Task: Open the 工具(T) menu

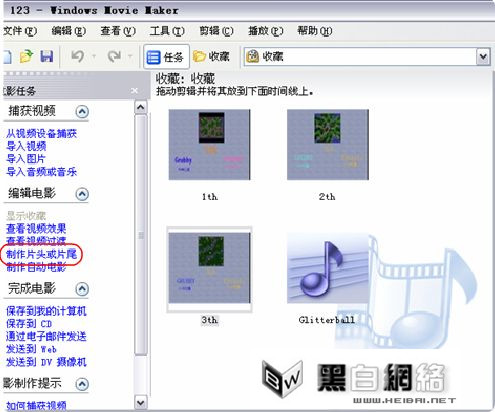Action: (x=167, y=31)
